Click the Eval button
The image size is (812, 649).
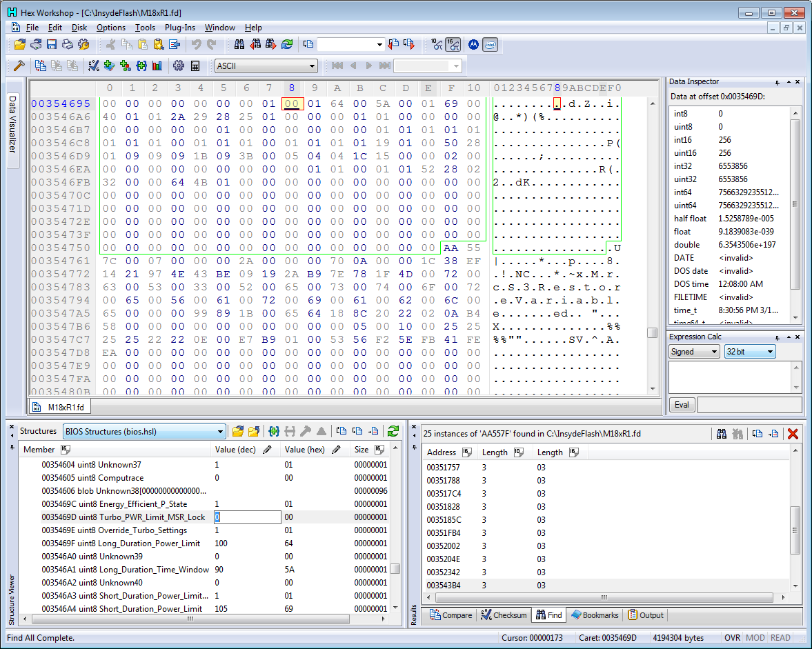[682, 405]
